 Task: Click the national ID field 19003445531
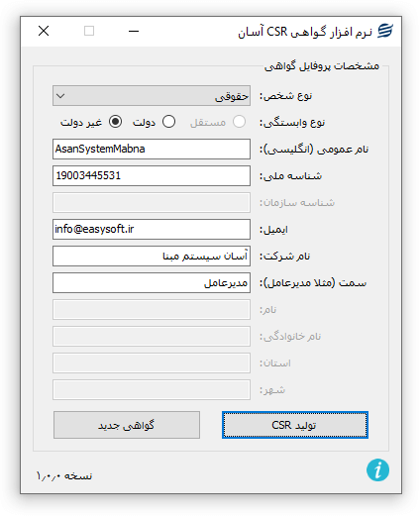tap(152, 175)
